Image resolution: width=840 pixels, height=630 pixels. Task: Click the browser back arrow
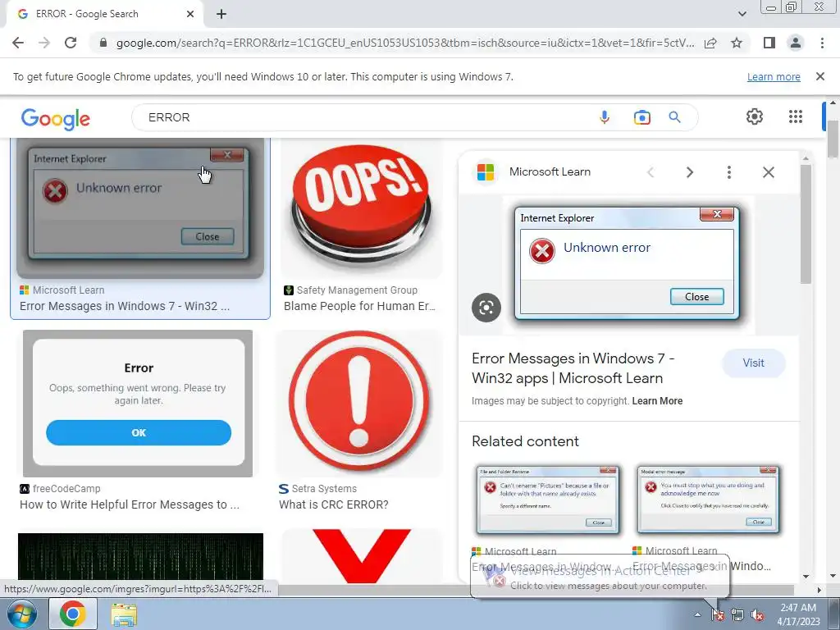[x=18, y=43]
